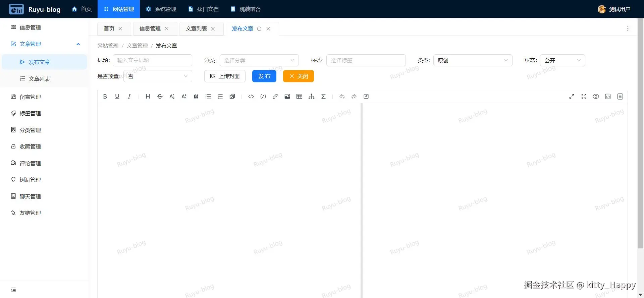The width and height of the screenshot is (644, 298).
Task: Apply italic formatting in editor toolbar
Action: tap(129, 97)
